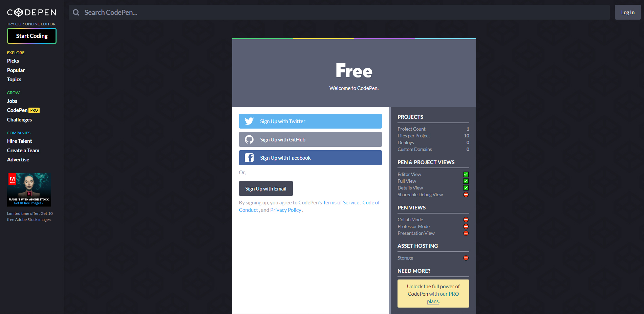Click the PRO badge next to CodePen
The height and width of the screenshot is (314, 644).
(x=34, y=110)
